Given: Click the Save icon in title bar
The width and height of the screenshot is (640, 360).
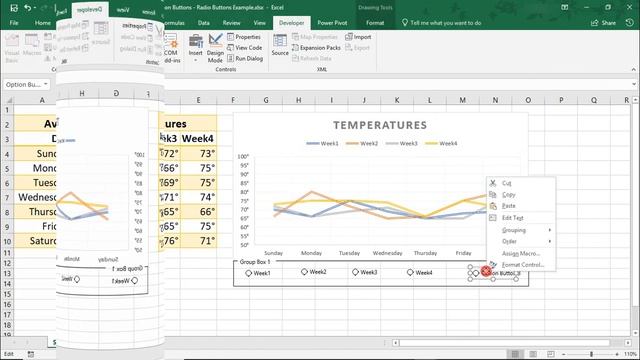Looking at the screenshot, I should pos(14,8).
